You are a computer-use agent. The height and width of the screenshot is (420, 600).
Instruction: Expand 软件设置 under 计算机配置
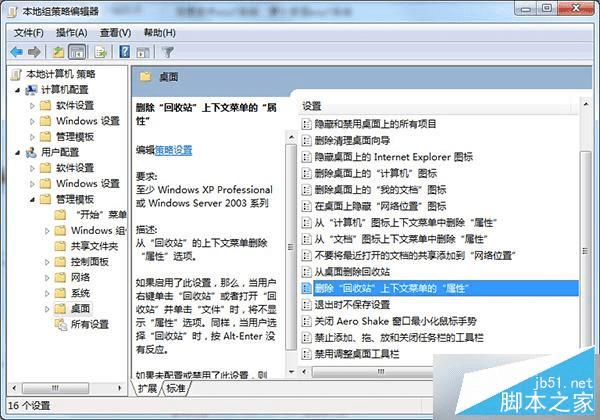coord(32,106)
